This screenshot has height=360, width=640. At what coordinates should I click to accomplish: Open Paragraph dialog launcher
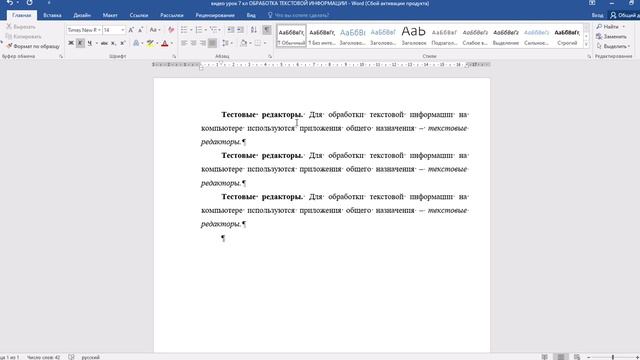(x=270, y=56)
